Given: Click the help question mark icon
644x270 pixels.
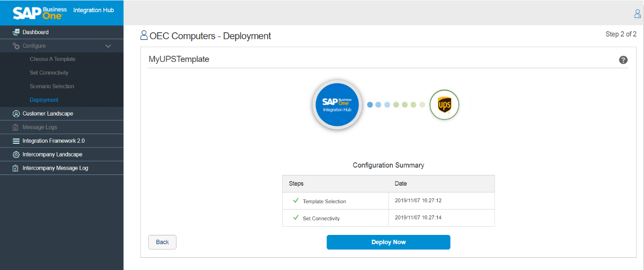Looking at the screenshot, I should point(623,60).
